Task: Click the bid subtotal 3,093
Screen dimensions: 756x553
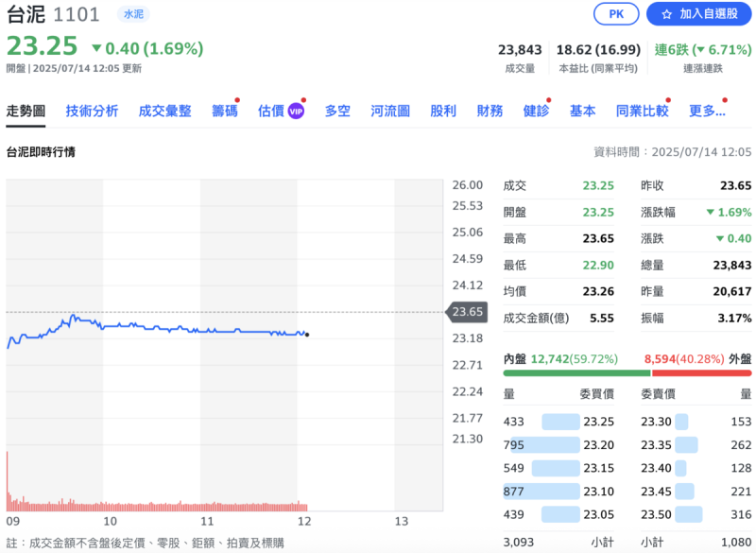Action: pos(519,543)
